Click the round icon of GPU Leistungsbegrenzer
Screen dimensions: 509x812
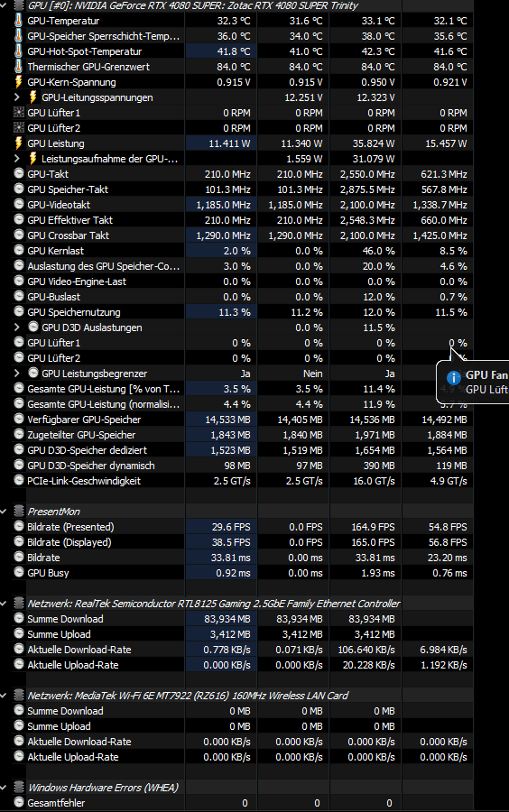[33, 373]
